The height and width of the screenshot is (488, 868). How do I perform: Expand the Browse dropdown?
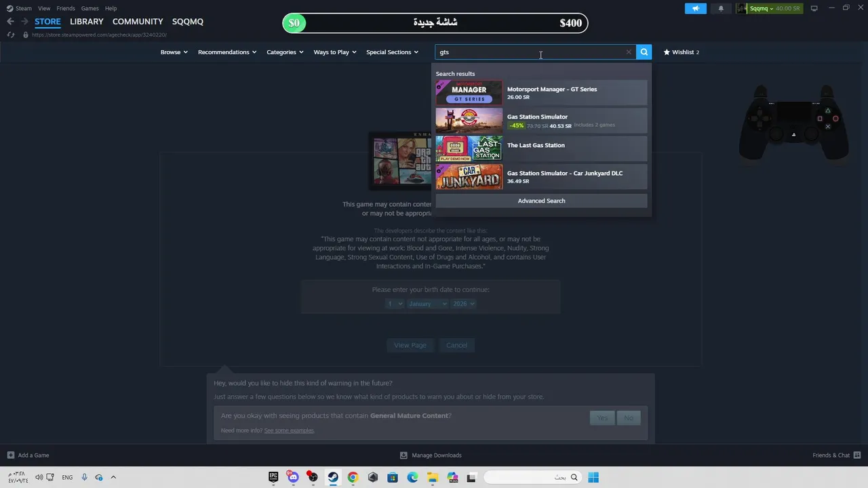174,52
